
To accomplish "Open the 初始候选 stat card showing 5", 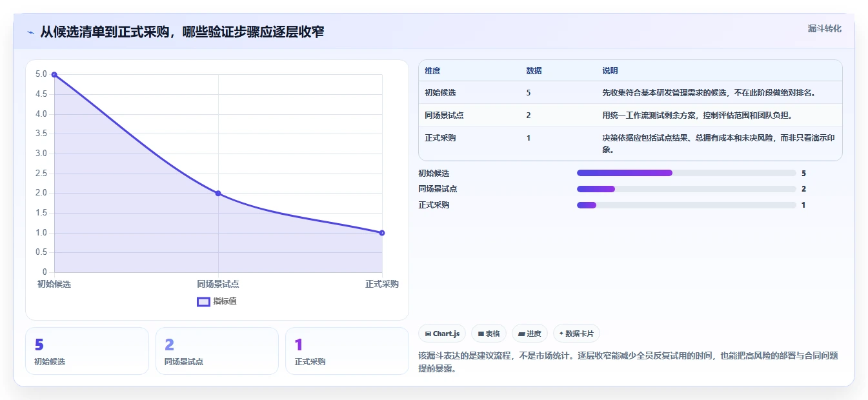I will point(87,351).
